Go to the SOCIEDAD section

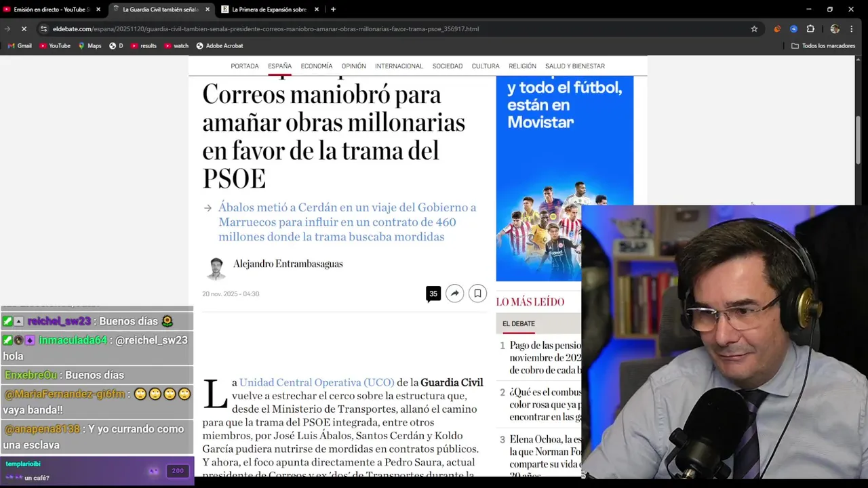(448, 66)
